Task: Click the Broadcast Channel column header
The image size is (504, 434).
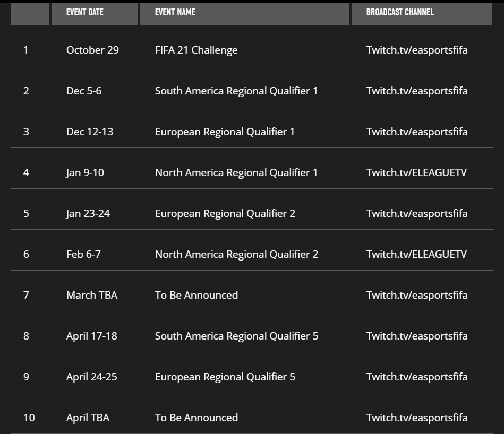Action: click(x=422, y=13)
